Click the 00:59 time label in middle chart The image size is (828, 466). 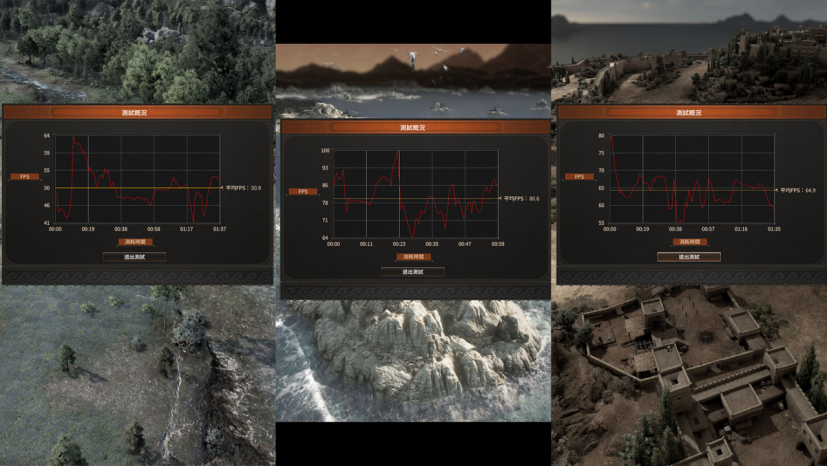pyautogui.click(x=497, y=244)
